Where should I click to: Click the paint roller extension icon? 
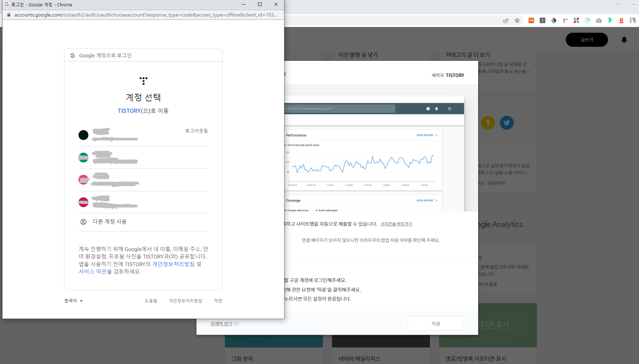pos(565,20)
